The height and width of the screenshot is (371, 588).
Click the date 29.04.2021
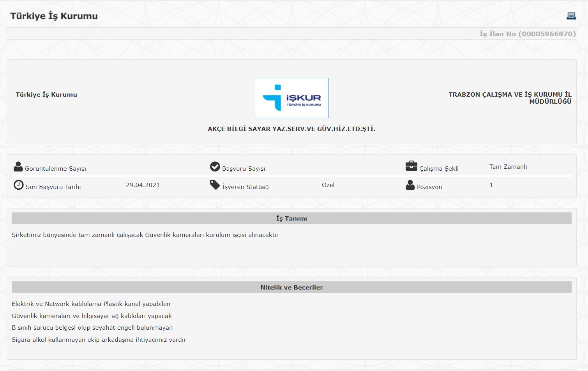(143, 185)
